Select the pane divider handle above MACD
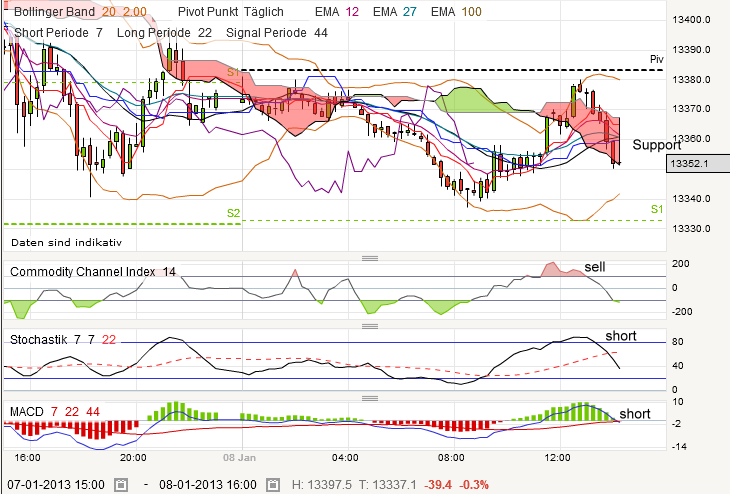This screenshot has width=730, height=494. (x=370, y=399)
